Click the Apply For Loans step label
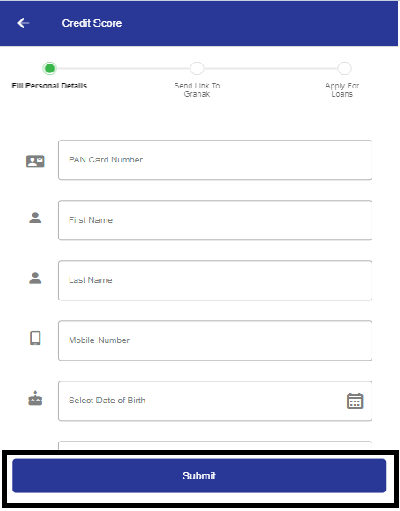 coord(342,90)
